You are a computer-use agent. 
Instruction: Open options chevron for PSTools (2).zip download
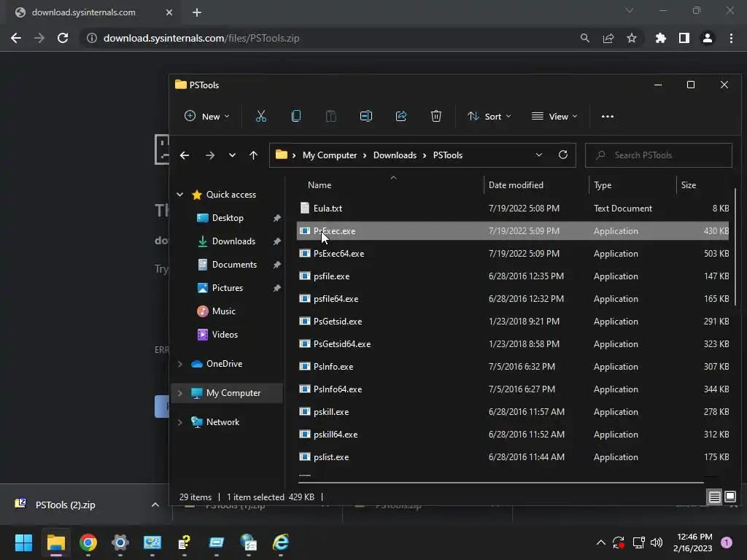(x=155, y=505)
